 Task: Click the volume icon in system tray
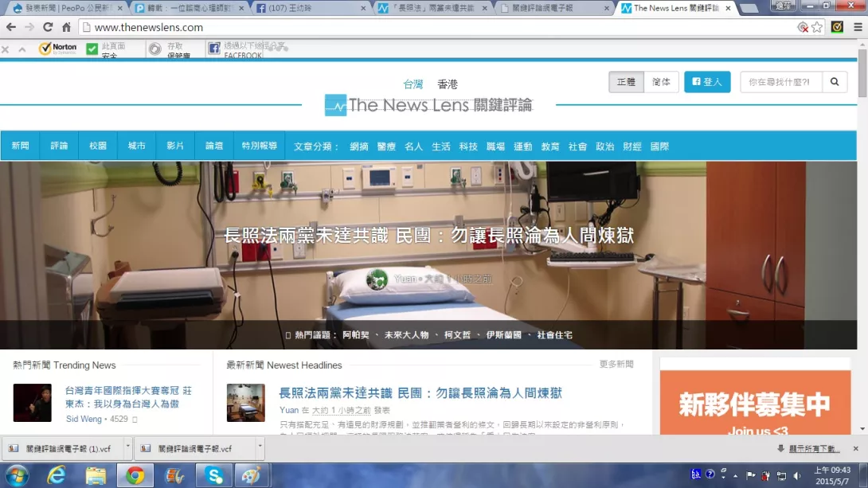(797, 475)
